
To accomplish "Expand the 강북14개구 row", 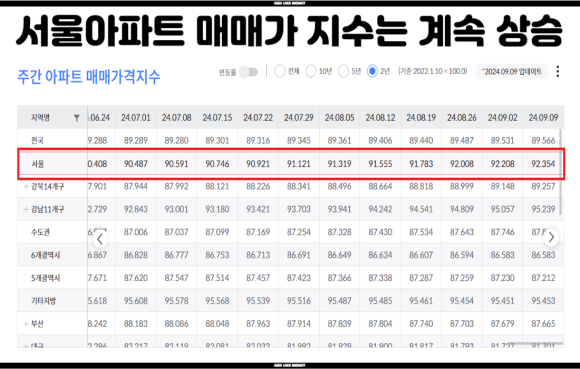I will tap(26, 186).
